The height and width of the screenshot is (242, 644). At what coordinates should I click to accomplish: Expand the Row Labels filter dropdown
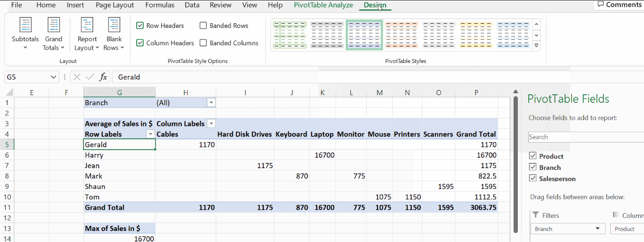tap(150, 134)
